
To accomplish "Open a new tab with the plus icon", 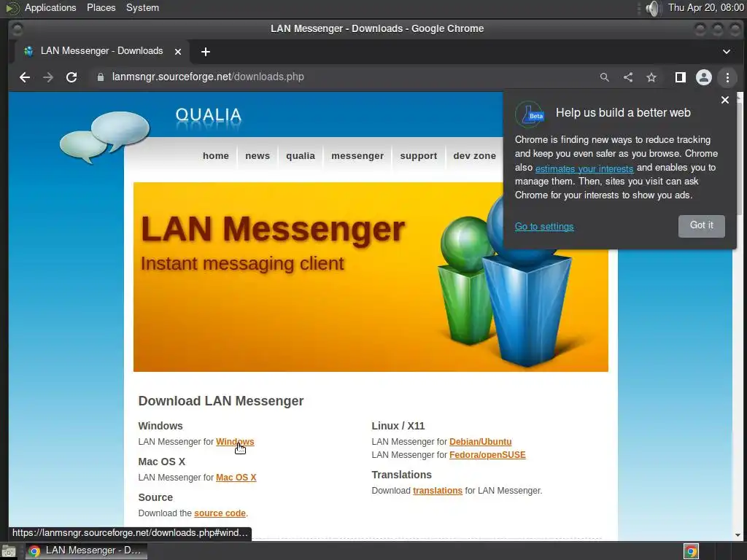I will (205, 52).
